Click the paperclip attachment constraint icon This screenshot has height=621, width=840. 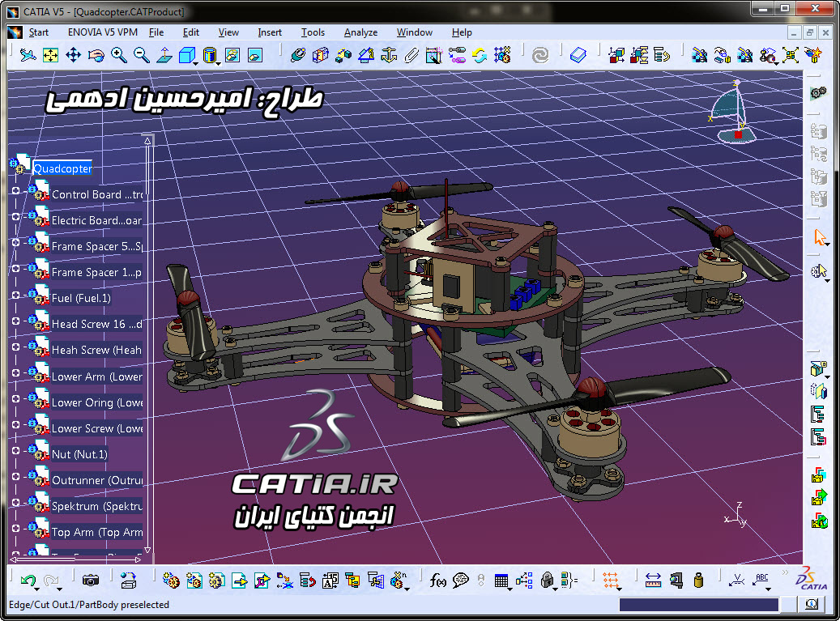pyautogui.click(x=411, y=54)
